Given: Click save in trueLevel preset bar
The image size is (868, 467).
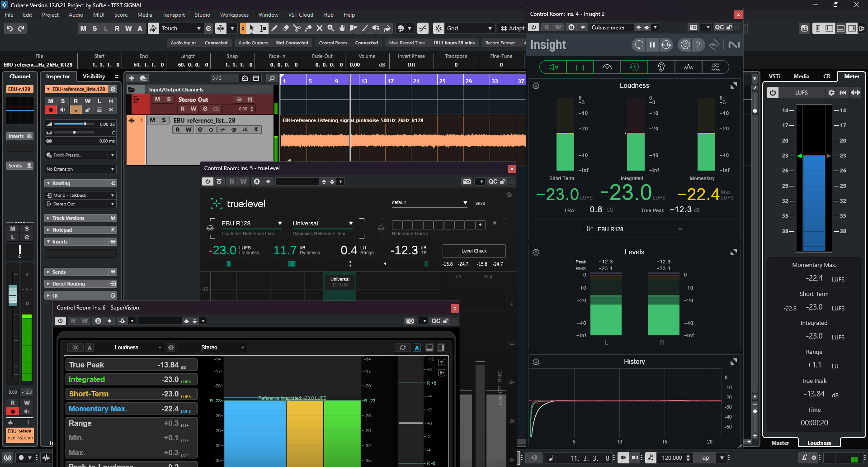Looking at the screenshot, I should 480,203.
